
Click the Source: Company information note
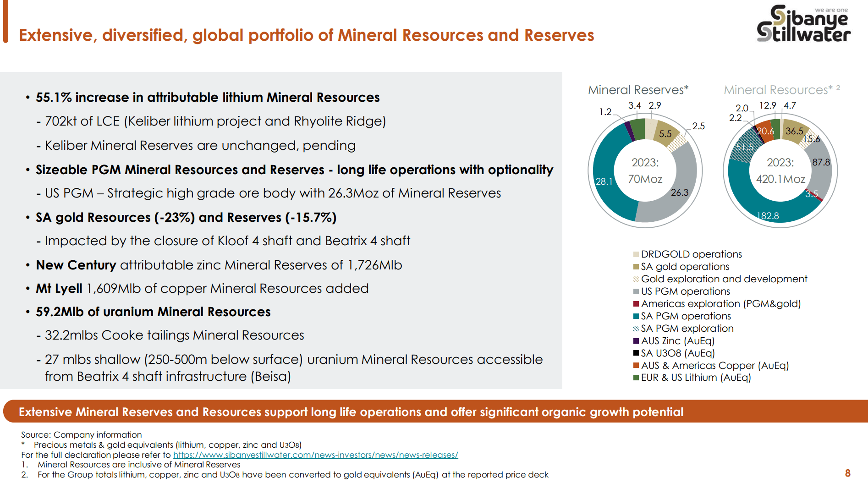82,434
